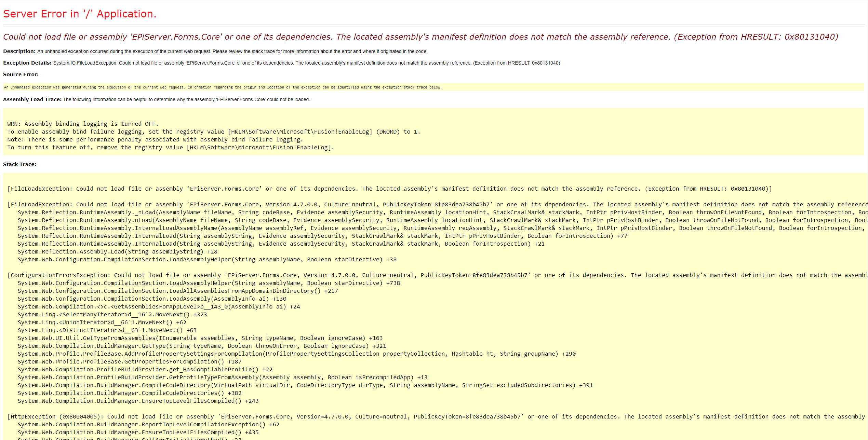Click the 'GetAssembliesForAppLevel' frame ending in +24
Image resolution: width=868 pixels, height=440 pixels.
tap(159, 306)
